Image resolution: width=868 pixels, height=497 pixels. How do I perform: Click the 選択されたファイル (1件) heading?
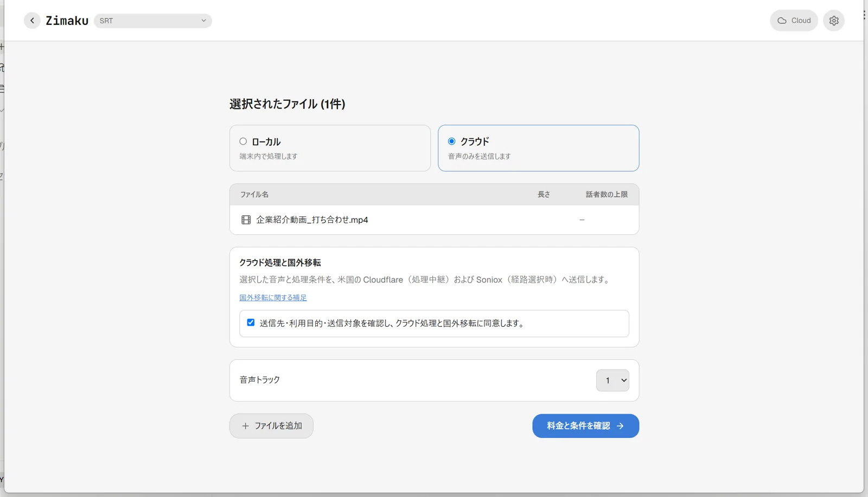(x=287, y=104)
